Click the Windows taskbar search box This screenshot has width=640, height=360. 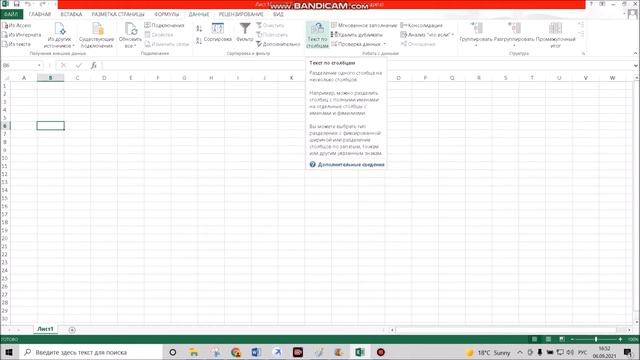(x=91, y=352)
